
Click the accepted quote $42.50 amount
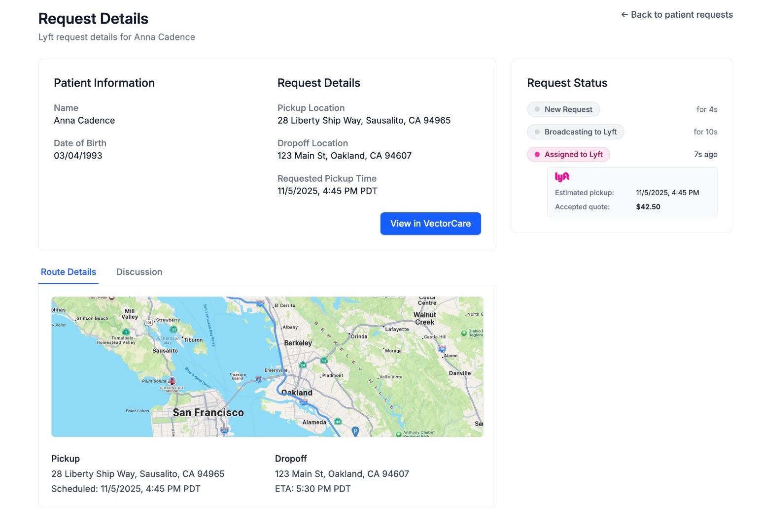pos(648,207)
